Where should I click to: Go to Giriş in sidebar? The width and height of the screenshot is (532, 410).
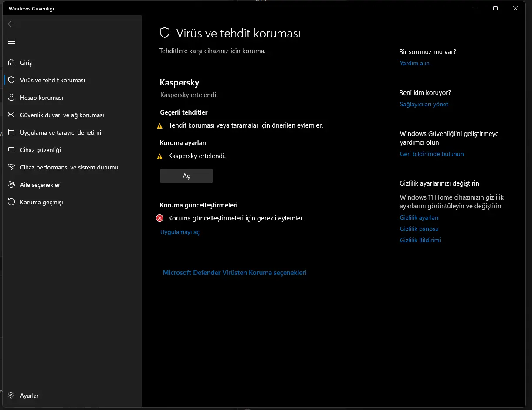tap(72, 63)
